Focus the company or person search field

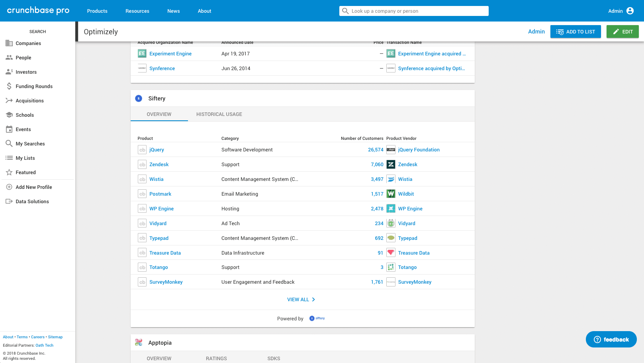click(414, 11)
